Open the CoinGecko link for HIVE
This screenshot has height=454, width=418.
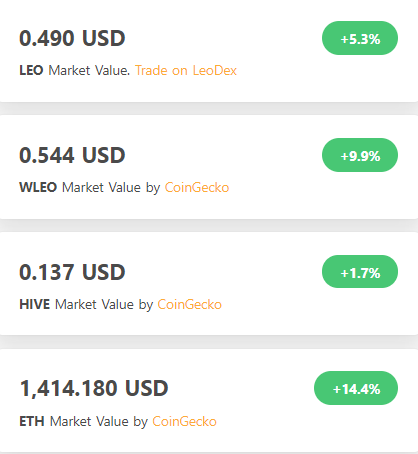(190, 304)
